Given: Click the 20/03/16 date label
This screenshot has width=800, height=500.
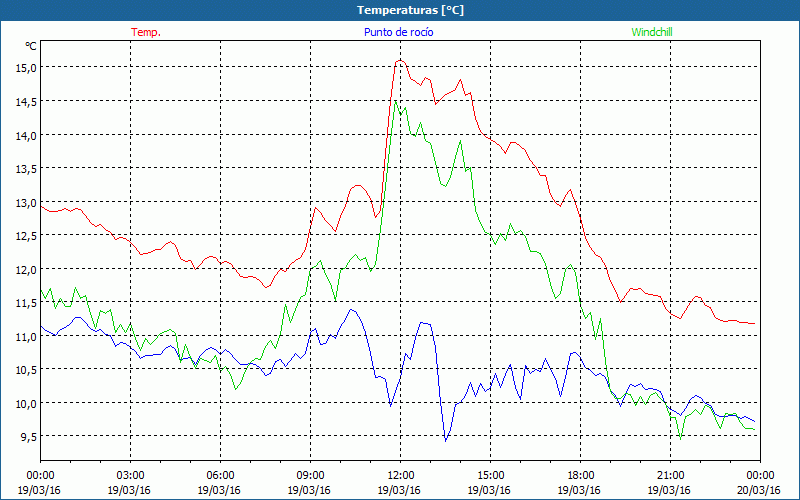Looking at the screenshot, I should coord(759,490).
